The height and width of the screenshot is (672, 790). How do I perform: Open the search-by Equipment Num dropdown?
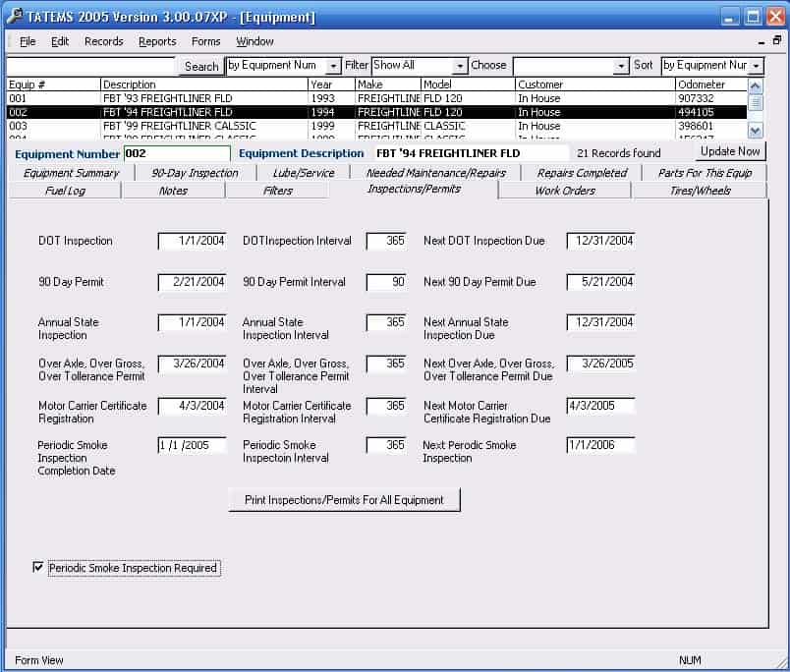[x=333, y=66]
